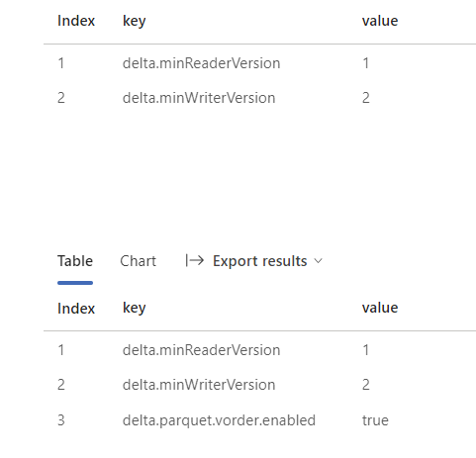Select delta.minWriterVersion in the bottom table
This screenshot has width=476, height=458.
point(199,385)
